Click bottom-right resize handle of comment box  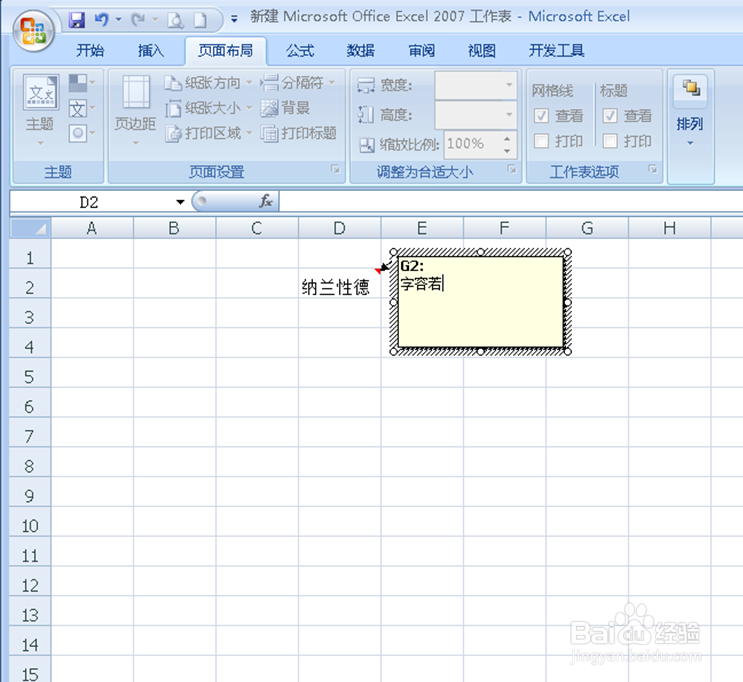pyautogui.click(x=568, y=352)
